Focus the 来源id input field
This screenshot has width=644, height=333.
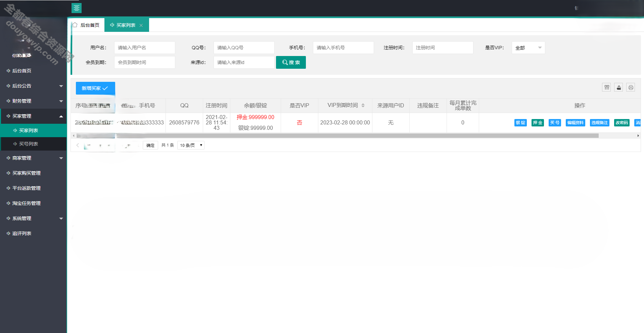pos(244,62)
